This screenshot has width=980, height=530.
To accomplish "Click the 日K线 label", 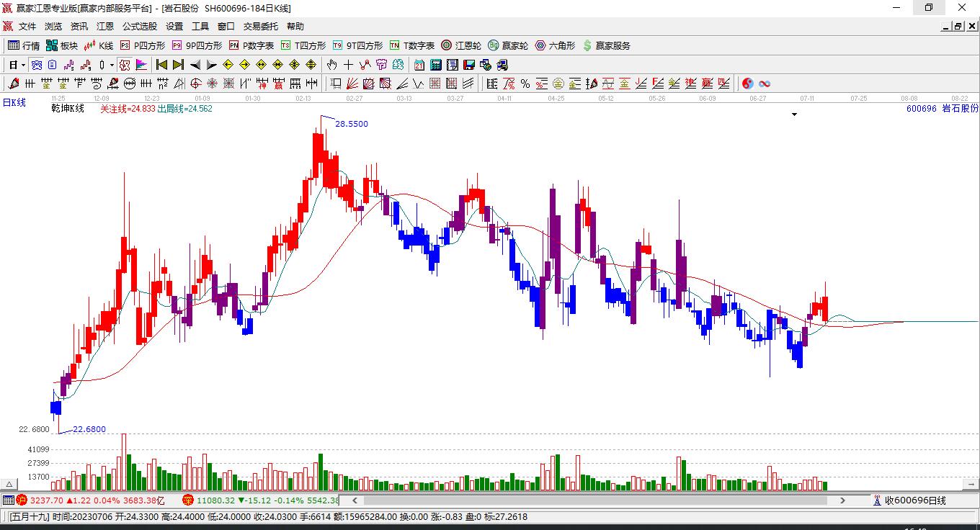I will pyautogui.click(x=14, y=103).
